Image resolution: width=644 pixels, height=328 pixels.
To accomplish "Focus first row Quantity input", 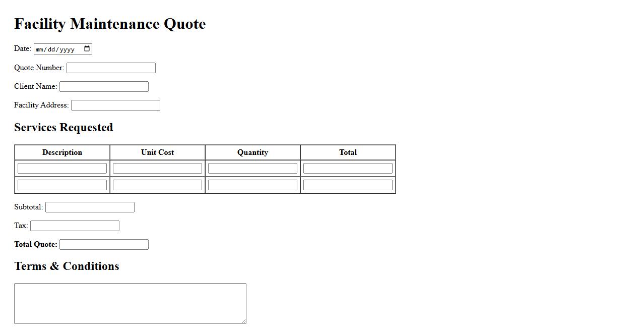I will 252,168.
